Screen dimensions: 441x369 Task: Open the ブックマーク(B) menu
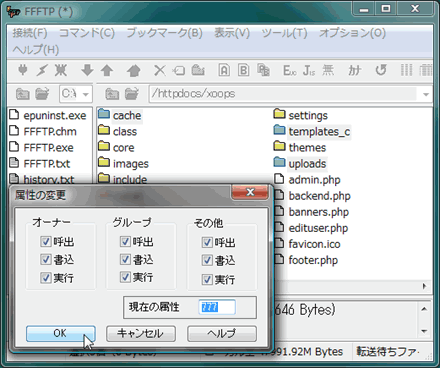pyautogui.click(x=164, y=33)
